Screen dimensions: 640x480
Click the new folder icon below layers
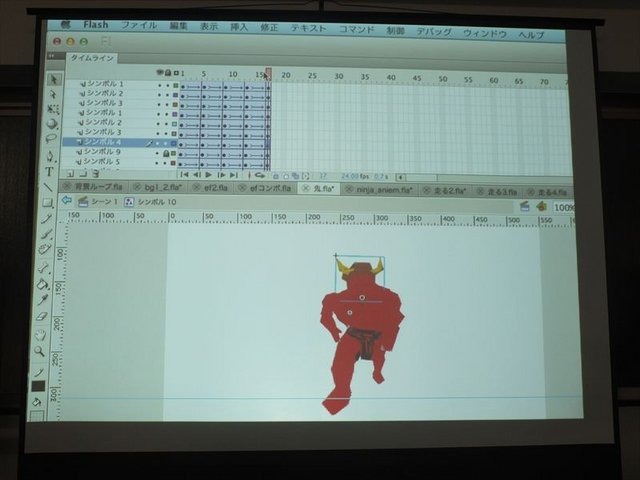point(83,174)
